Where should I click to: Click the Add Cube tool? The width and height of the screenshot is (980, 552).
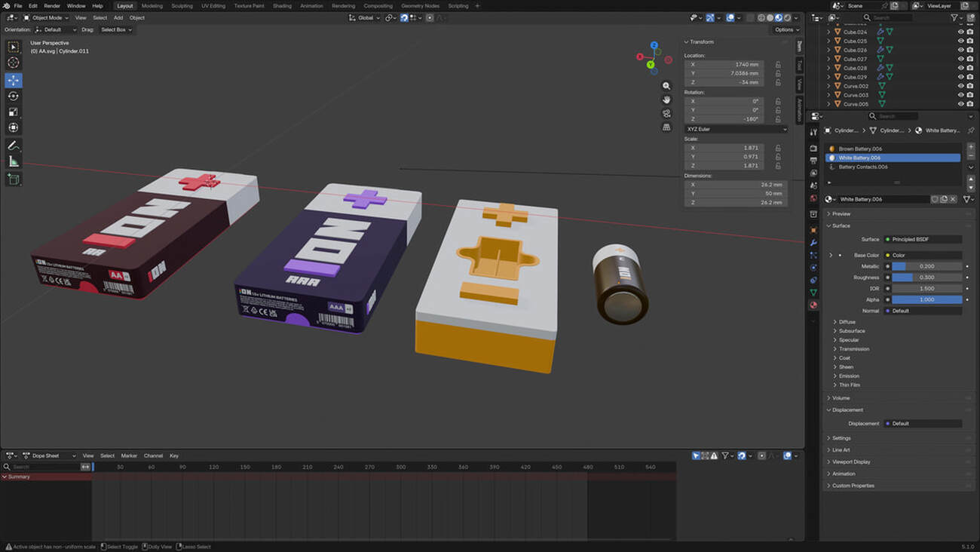(13, 179)
